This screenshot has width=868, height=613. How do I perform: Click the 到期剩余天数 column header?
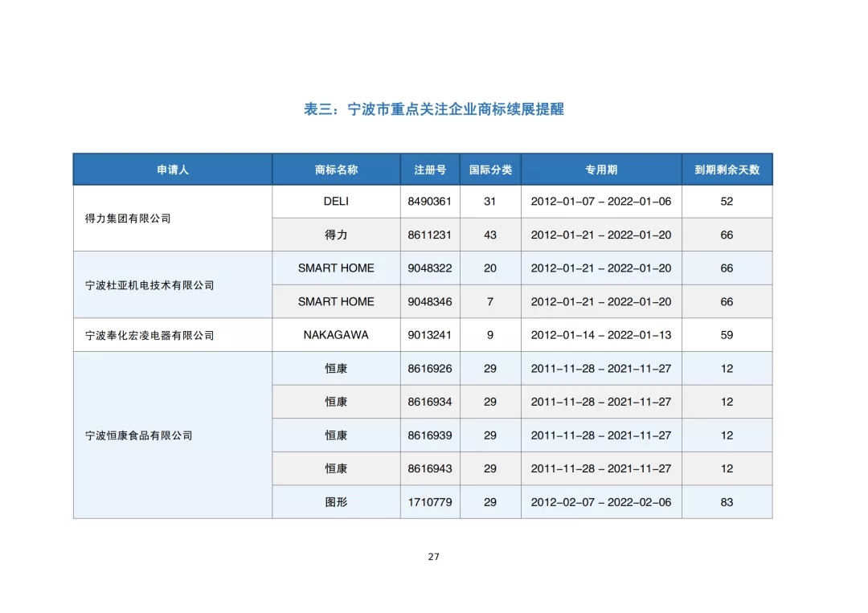click(727, 170)
